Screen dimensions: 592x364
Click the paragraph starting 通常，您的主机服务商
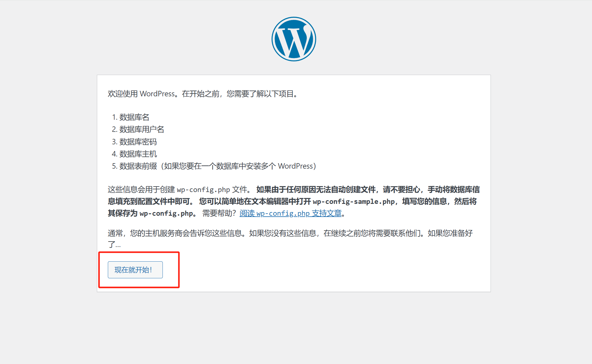point(290,239)
